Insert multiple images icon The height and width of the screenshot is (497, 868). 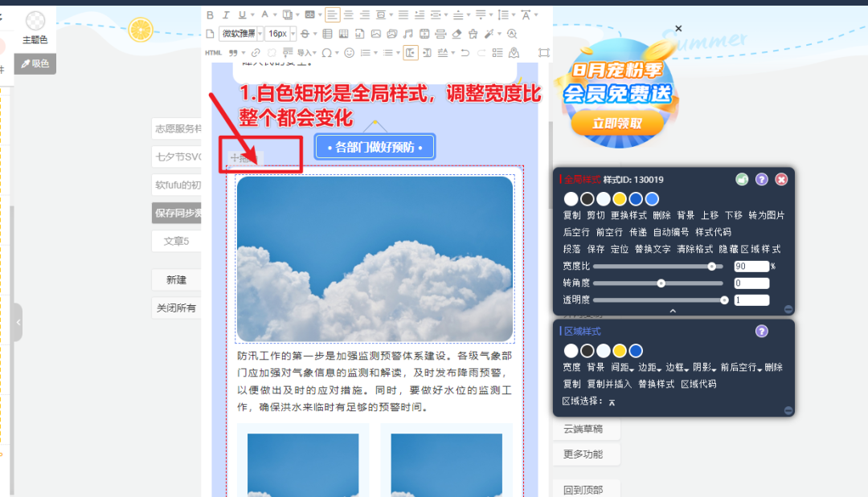click(x=392, y=34)
